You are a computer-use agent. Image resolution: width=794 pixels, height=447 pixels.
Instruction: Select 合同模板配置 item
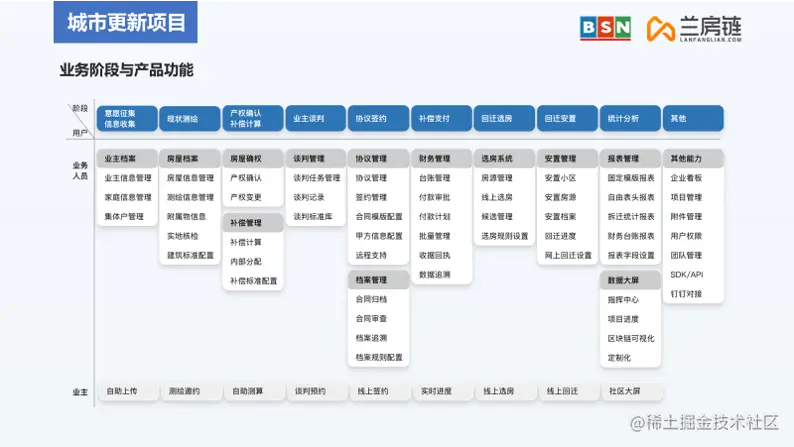(x=379, y=217)
